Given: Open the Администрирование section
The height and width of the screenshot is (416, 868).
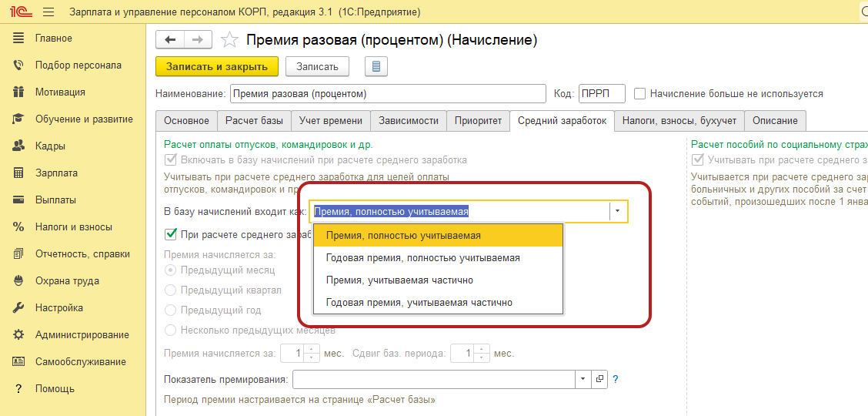Looking at the screenshot, I should (82, 335).
